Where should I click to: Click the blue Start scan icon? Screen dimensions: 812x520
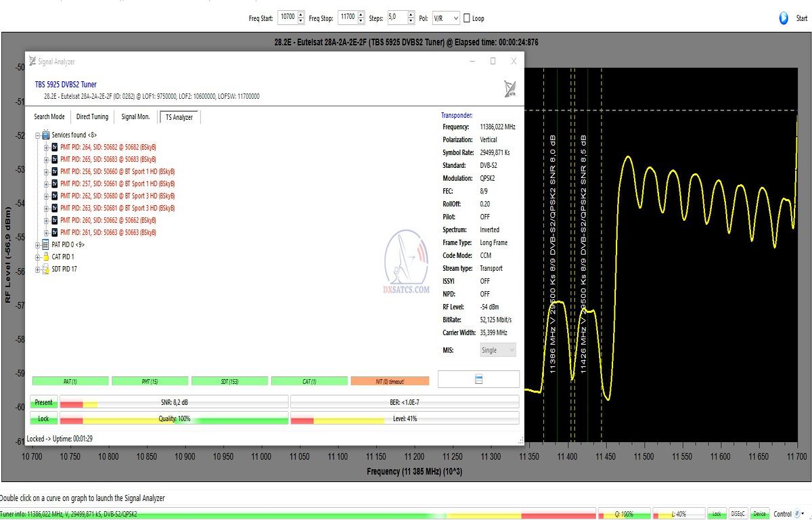tap(784, 18)
